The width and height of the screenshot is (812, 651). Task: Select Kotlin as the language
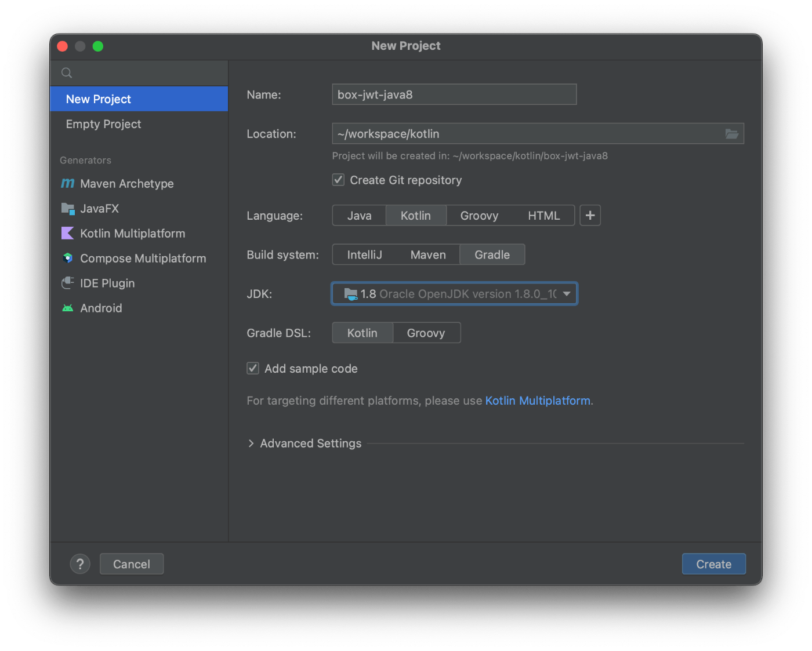click(416, 216)
